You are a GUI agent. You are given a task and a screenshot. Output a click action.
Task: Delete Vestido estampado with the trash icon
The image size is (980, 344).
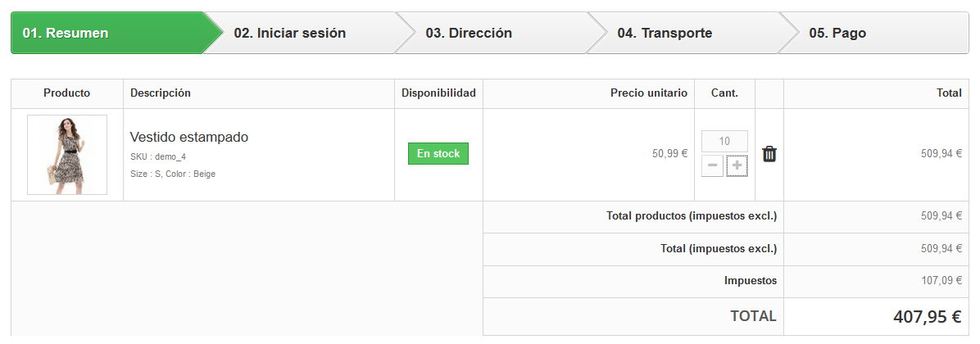tap(769, 154)
